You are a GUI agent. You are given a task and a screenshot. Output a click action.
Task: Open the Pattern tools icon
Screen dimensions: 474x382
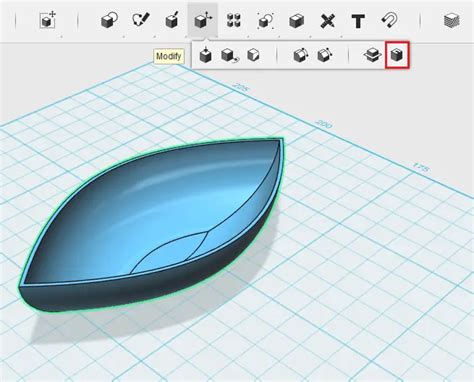point(234,21)
